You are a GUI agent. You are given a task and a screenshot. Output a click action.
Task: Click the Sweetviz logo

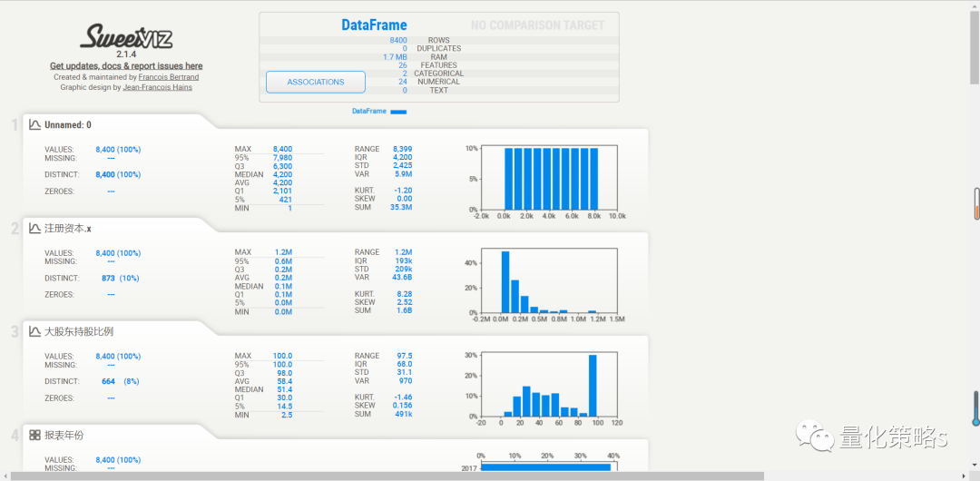(x=126, y=37)
